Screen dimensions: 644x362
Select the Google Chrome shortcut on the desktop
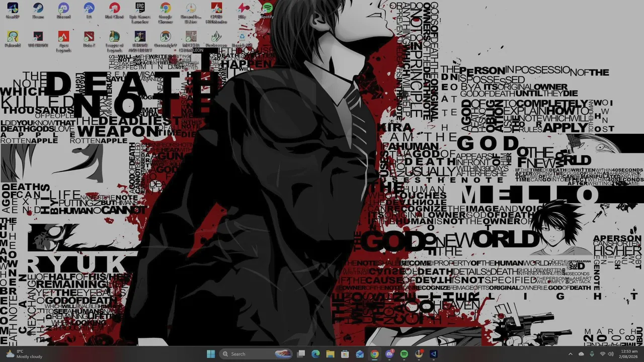[165, 13]
